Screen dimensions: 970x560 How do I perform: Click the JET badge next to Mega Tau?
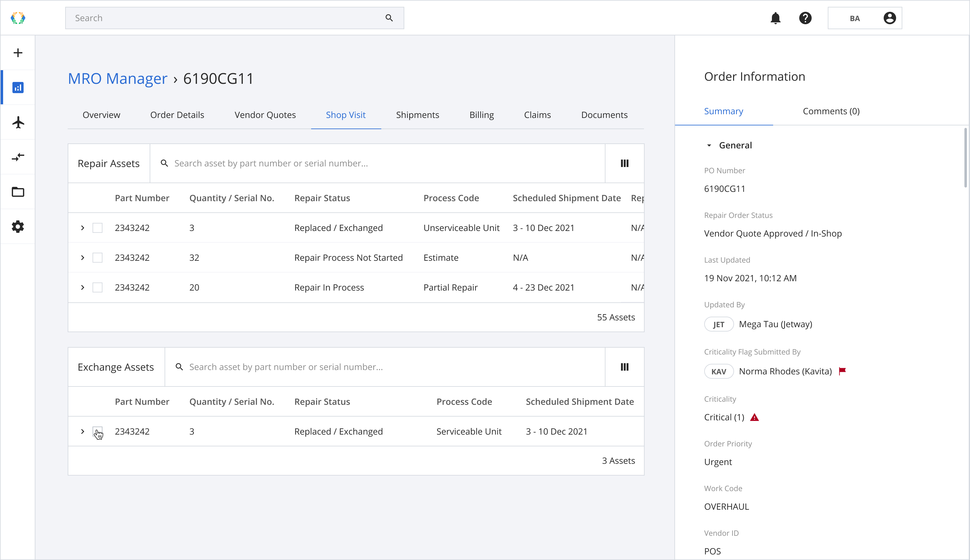[x=718, y=324]
